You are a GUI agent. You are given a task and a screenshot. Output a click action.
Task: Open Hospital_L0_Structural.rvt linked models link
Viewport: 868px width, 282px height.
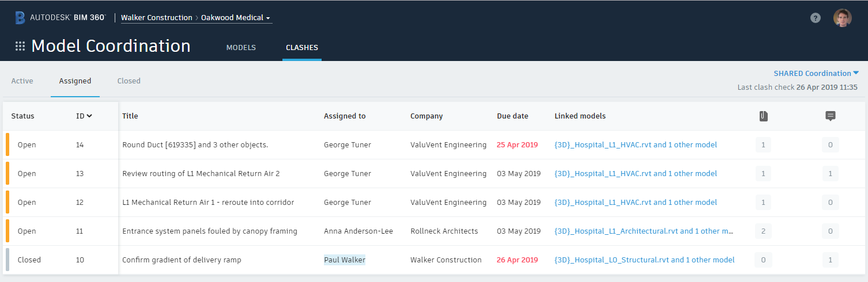tap(644, 260)
